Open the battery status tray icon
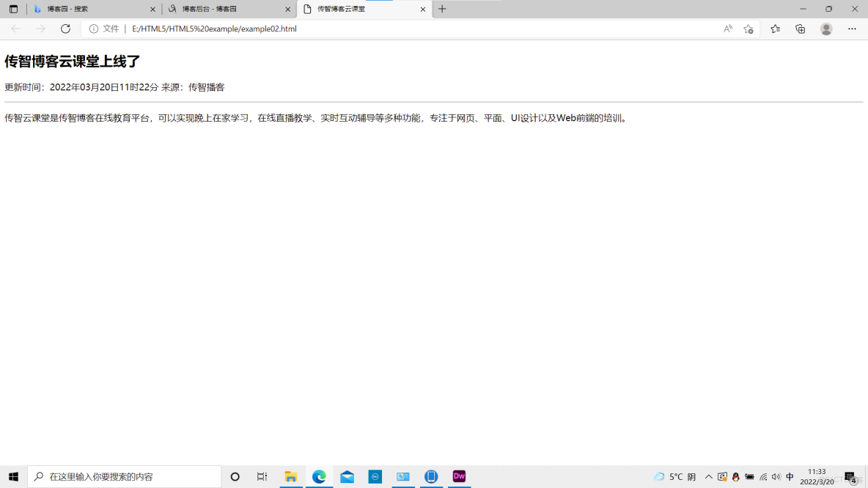868x488 pixels. point(749,476)
